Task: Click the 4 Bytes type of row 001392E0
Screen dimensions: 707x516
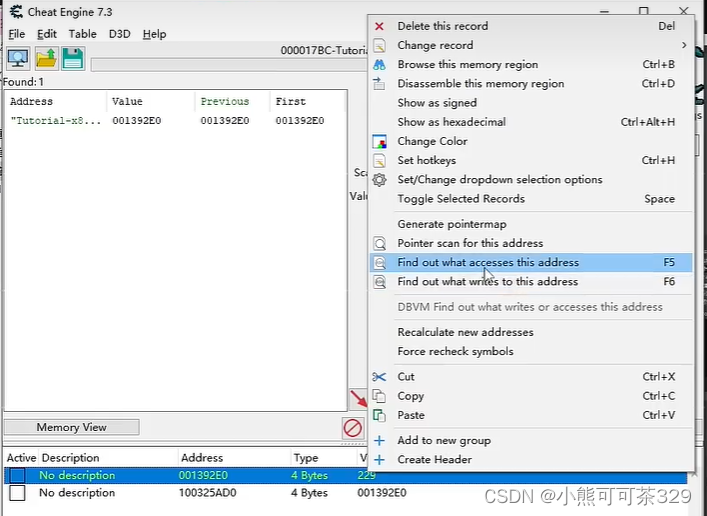Action: point(309,475)
